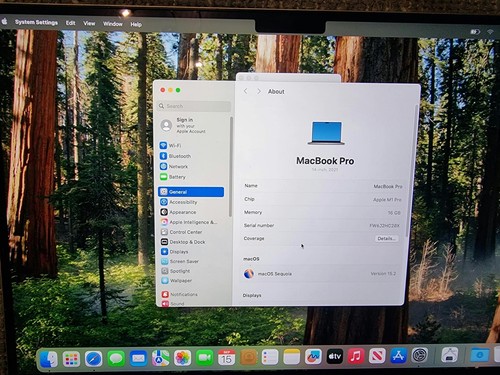Viewport: 500px width, 375px height.
Task: Go forward with the right chevron
Action: click(259, 91)
